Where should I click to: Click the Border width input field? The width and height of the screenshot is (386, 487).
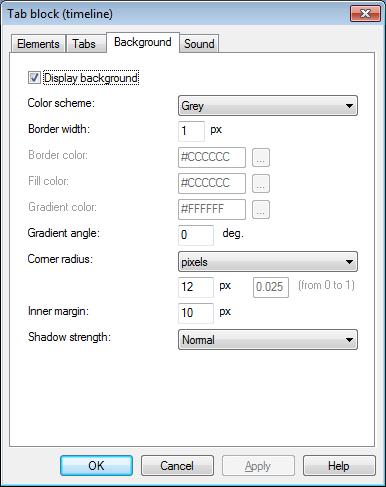pyautogui.click(x=191, y=131)
